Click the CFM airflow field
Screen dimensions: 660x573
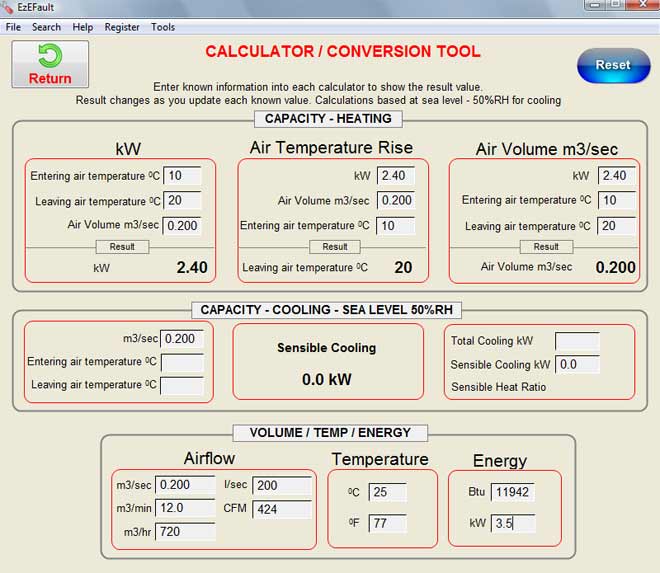[281, 508]
